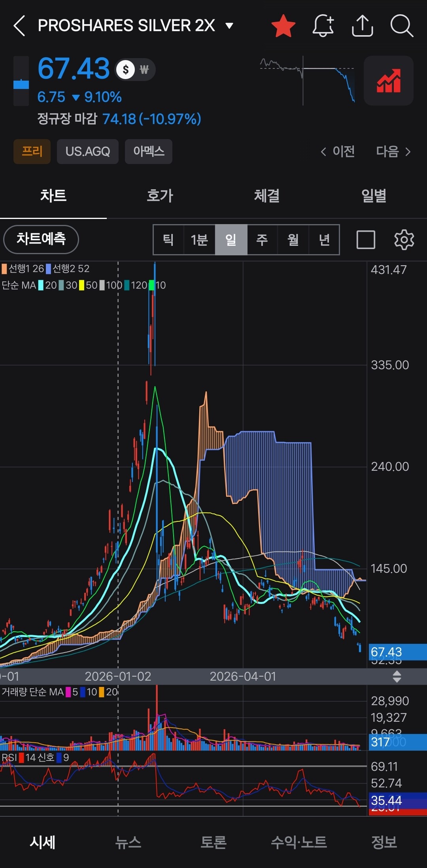
Task: Select 월 monthly chart interval
Action: (x=293, y=240)
